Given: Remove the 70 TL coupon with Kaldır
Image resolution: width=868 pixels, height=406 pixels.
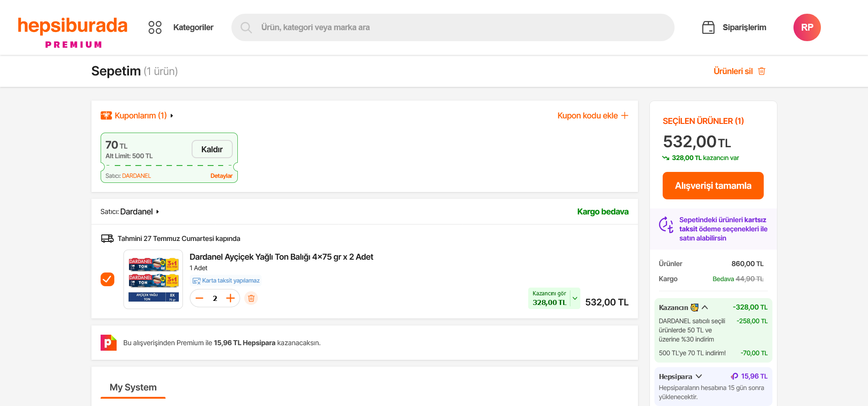Looking at the screenshot, I should click(x=212, y=150).
